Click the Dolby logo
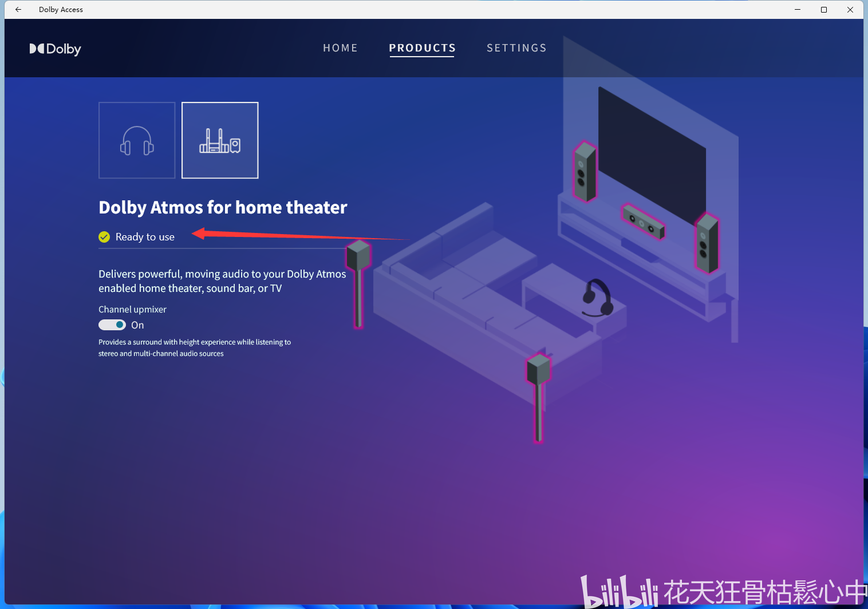 (x=56, y=49)
